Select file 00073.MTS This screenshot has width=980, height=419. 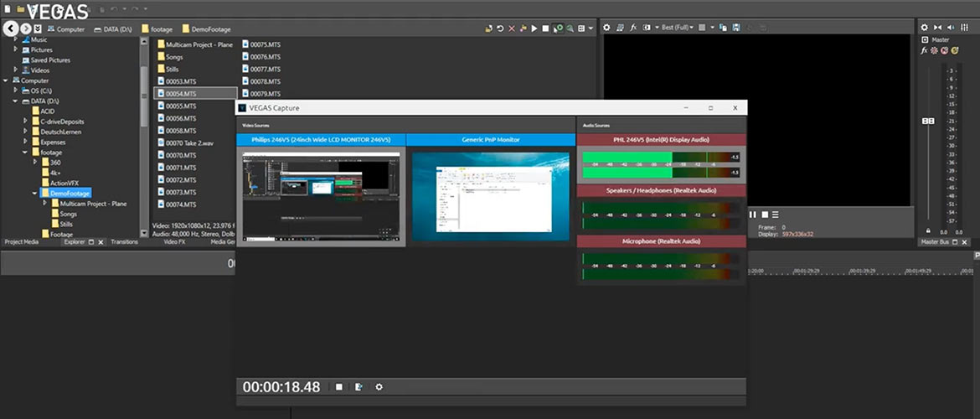[x=176, y=192]
